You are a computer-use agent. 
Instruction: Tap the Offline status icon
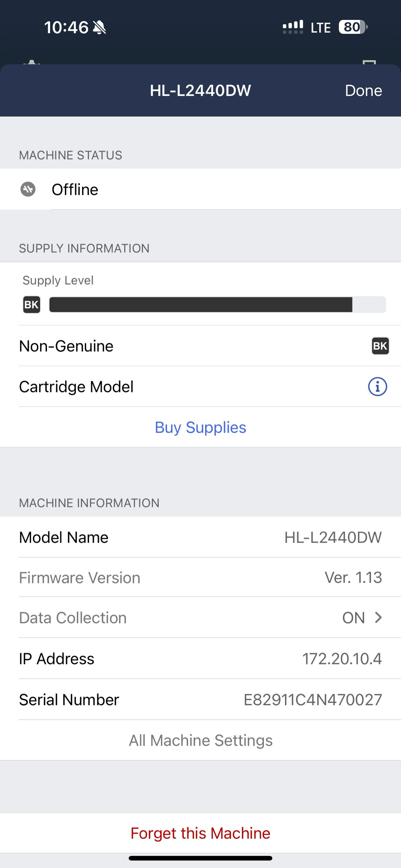[x=28, y=189]
